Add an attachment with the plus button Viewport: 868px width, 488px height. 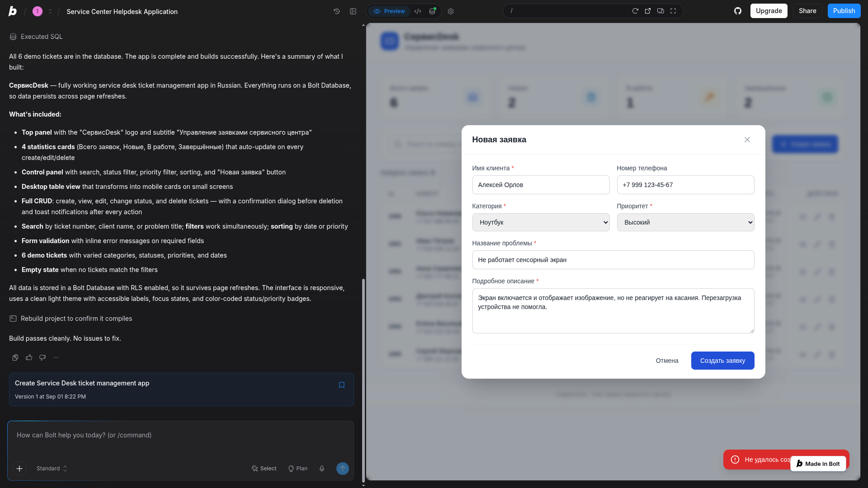pos(19,469)
